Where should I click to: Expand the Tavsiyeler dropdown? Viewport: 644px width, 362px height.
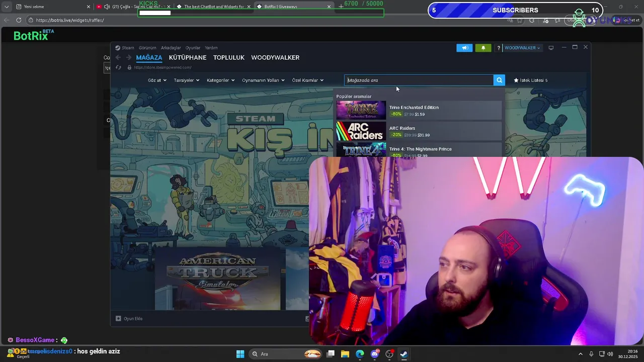point(187,80)
